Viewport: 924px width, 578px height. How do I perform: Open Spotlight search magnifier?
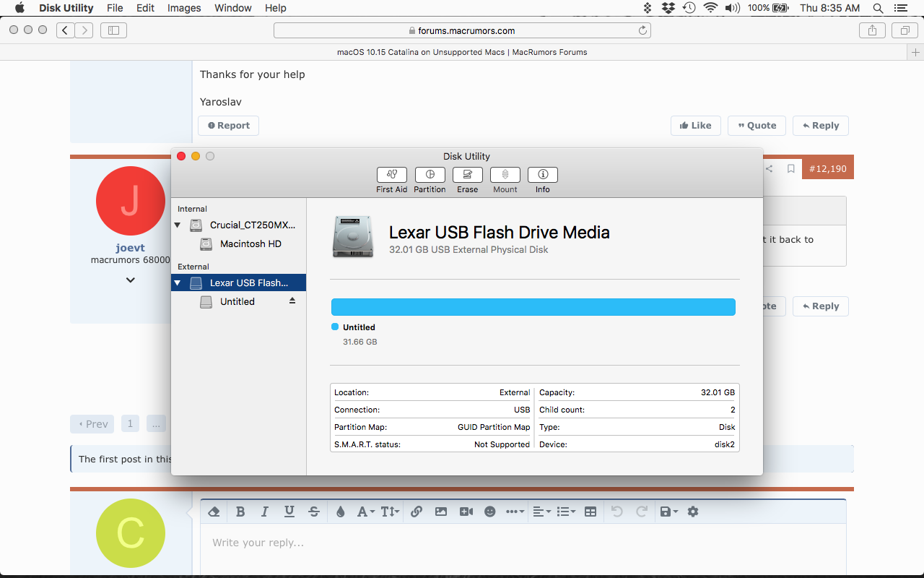pos(878,8)
